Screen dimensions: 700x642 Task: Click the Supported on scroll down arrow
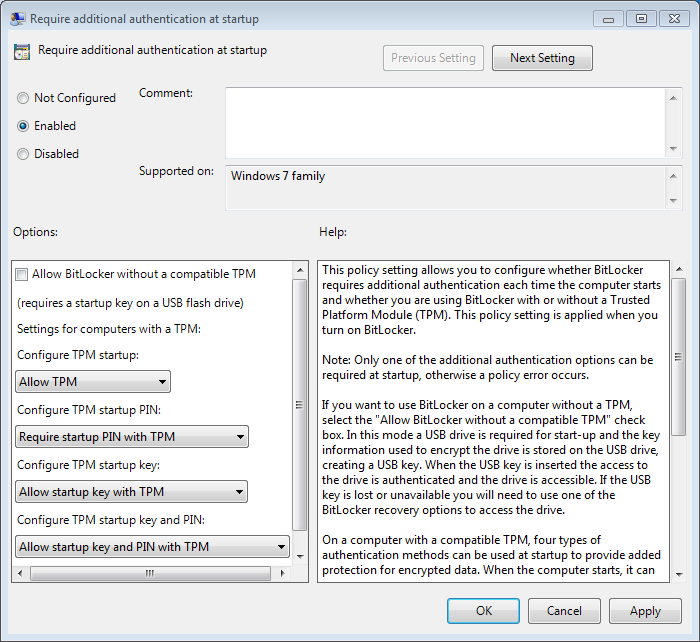pos(673,201)
